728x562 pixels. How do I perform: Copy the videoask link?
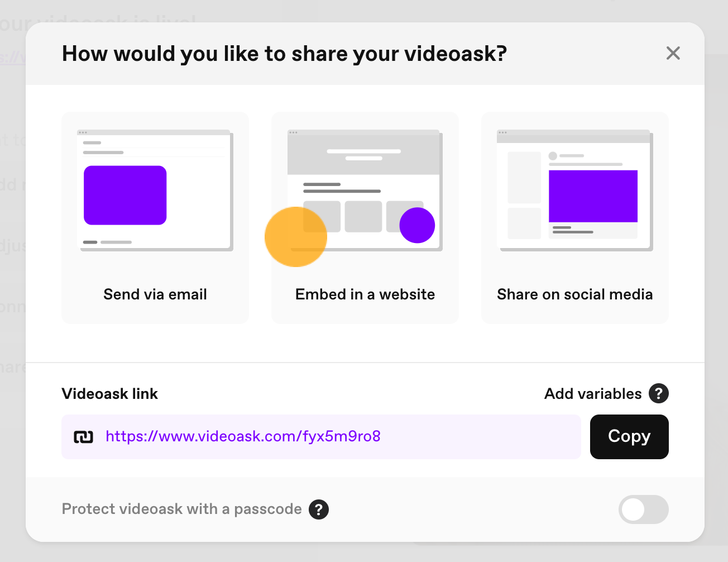(629, 437)
